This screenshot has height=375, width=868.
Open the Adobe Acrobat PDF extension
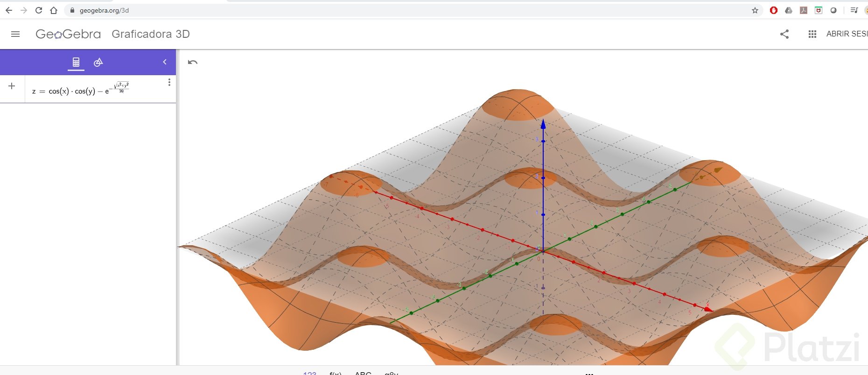(x=804, y=10)
